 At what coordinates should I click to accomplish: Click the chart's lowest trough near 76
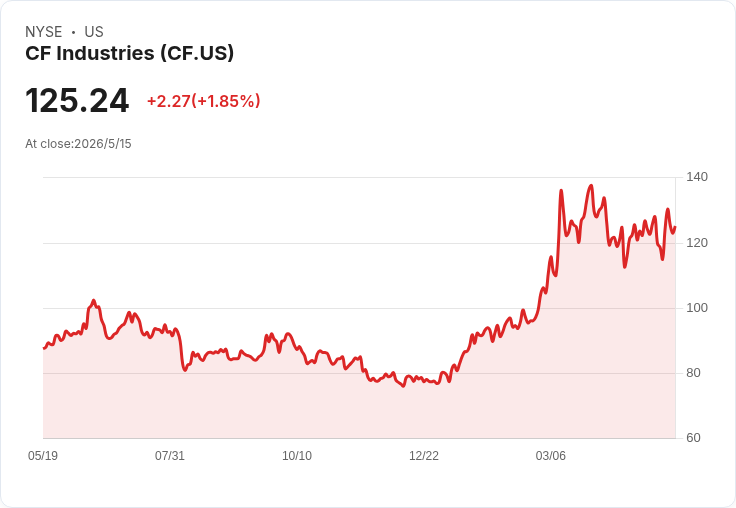coord(403,386)
